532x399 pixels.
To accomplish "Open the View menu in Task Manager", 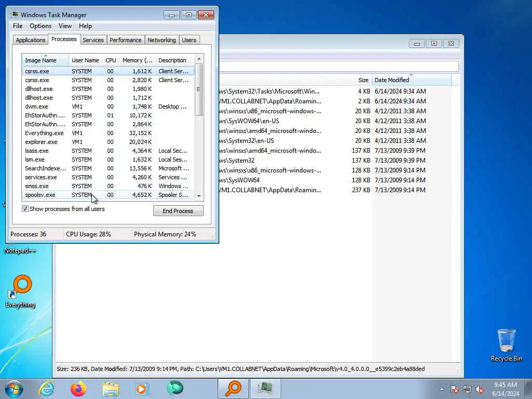I will coord(65,26).
